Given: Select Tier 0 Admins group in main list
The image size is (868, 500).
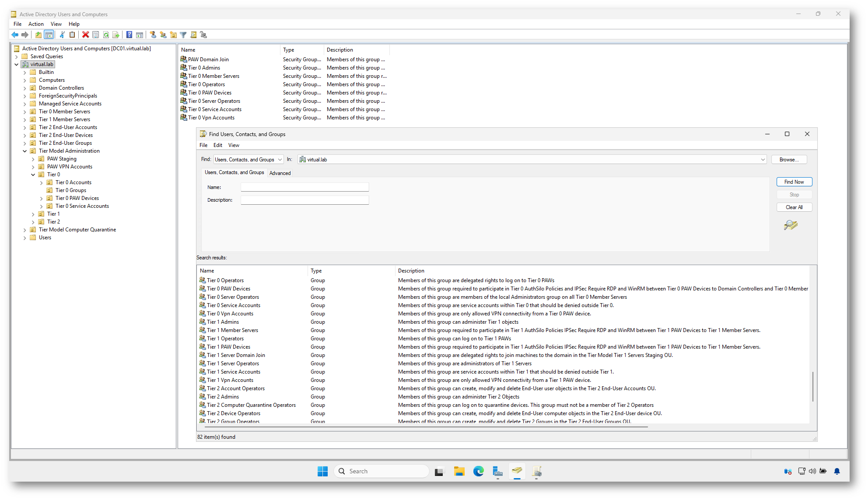Looking at the screenshot, I should (204, 68).
